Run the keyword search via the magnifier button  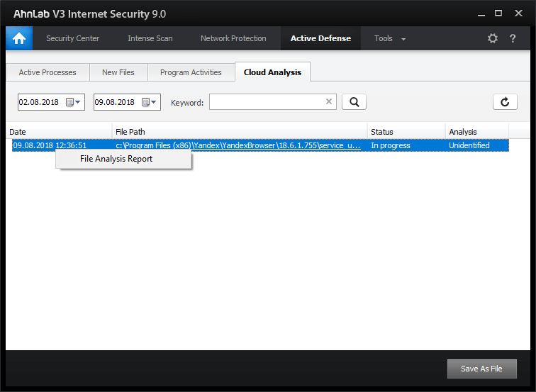[x=354, y=102]
